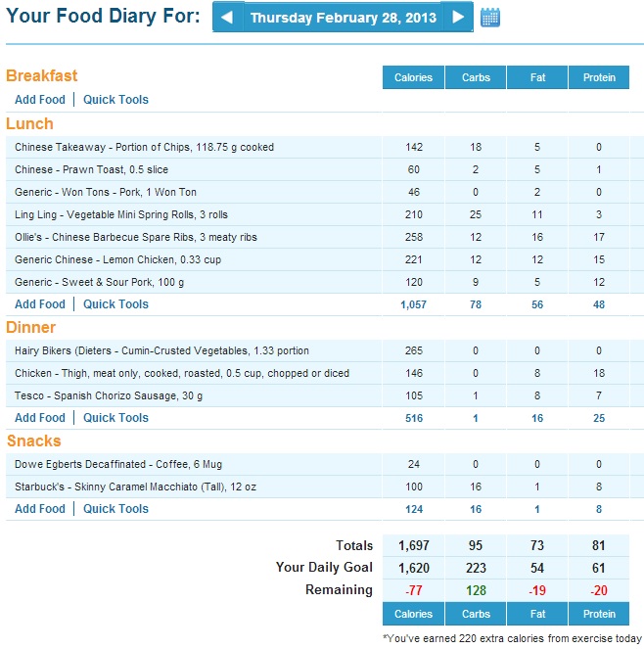Image resolution: width=644 pixels, height=649 pixels.
Task: Open Quick Tools for Lunch
Action: coord(115,304)
